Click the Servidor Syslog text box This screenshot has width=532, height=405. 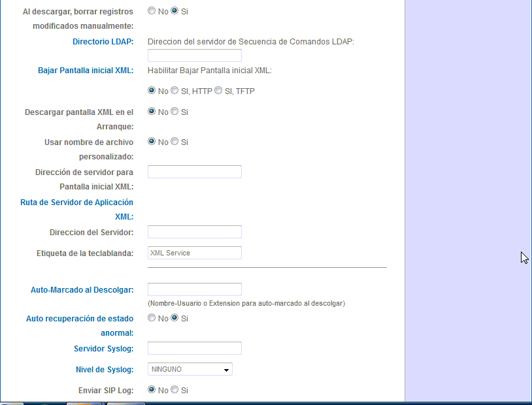pos(194,348)
